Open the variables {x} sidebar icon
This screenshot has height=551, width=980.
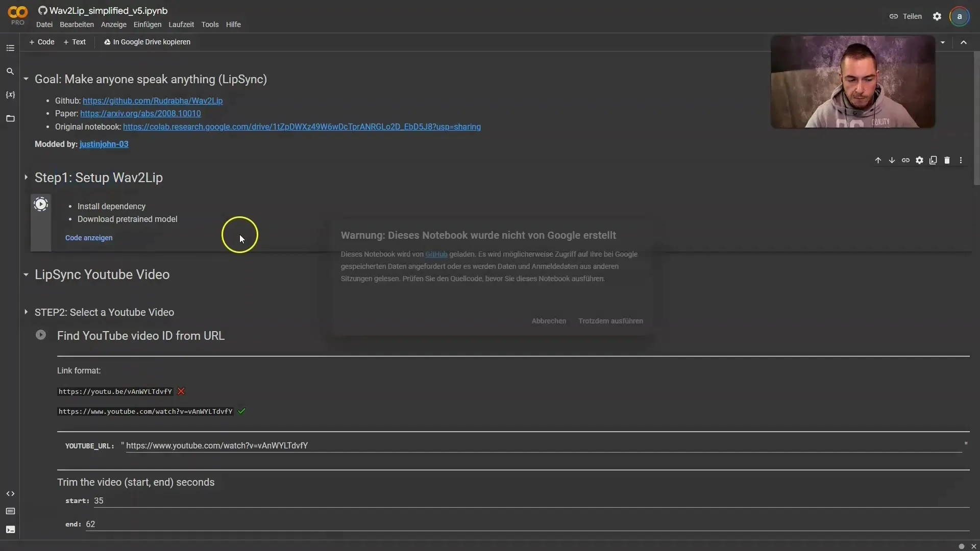click(x=10, y=95)
